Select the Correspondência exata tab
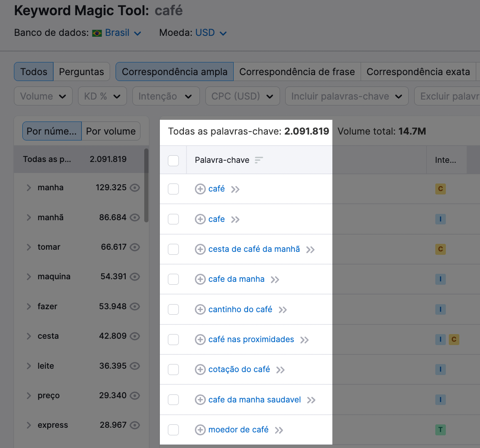This screenshot has height=448, width=480. 418,72
